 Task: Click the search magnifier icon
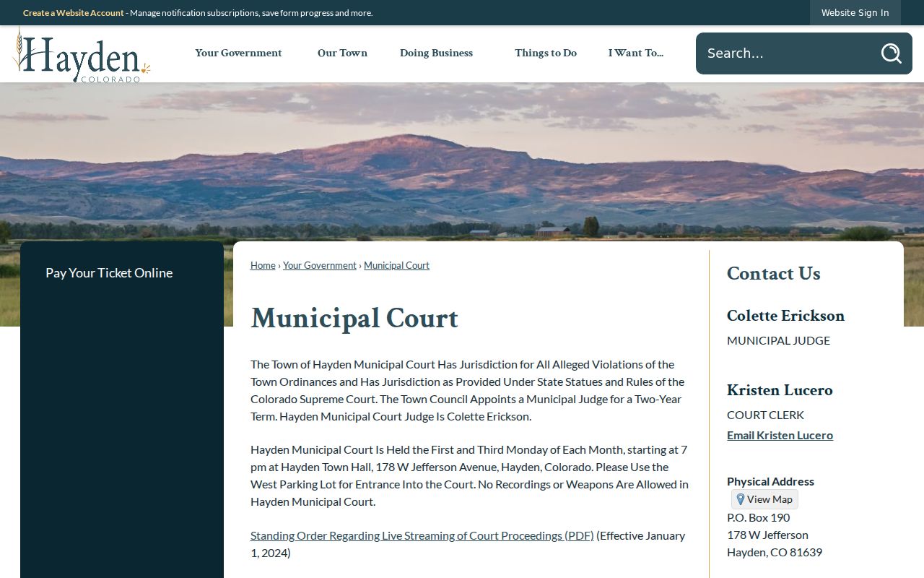[x=891, y=53]
